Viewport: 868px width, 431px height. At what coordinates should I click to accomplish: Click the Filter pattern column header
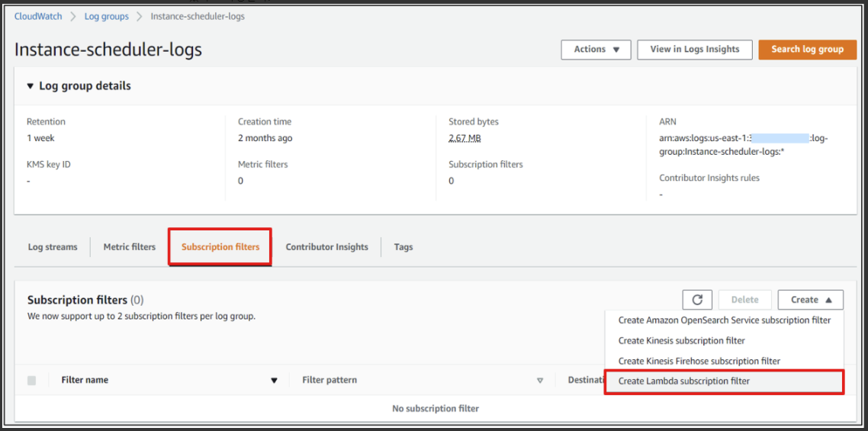coord(330,381)
